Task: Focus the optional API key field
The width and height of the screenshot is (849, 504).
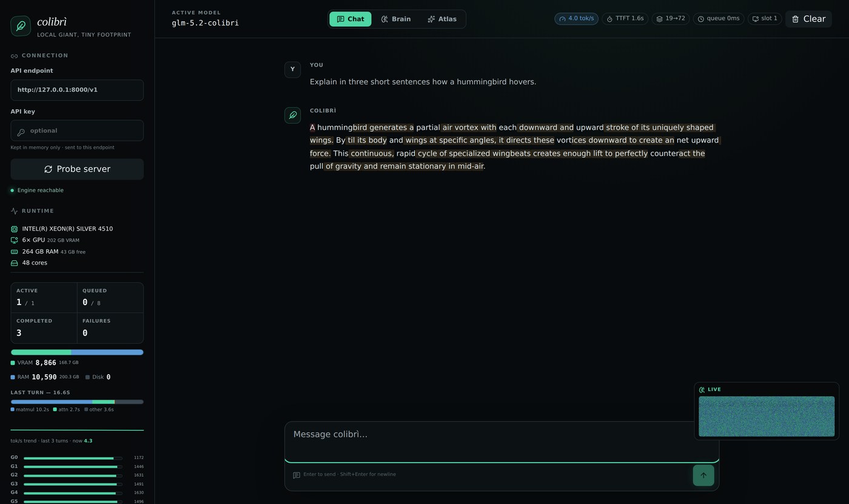Action: 77,130
